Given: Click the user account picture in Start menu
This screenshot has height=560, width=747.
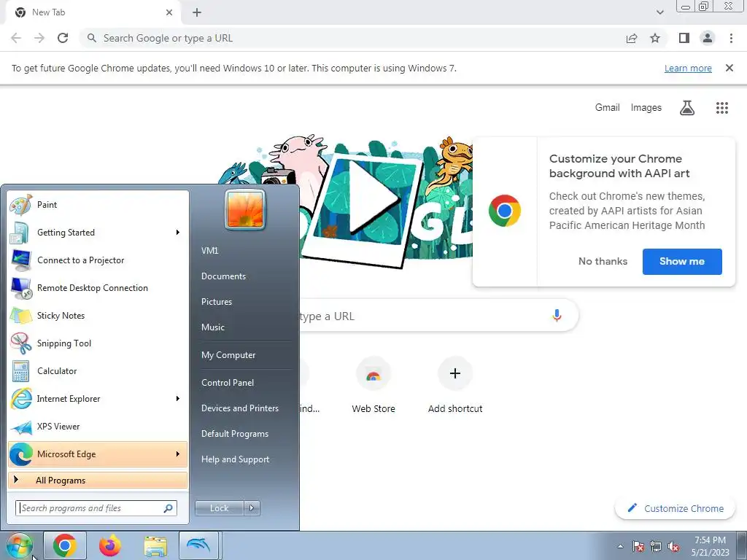Looking at the screenshot, I should [245, 209].
